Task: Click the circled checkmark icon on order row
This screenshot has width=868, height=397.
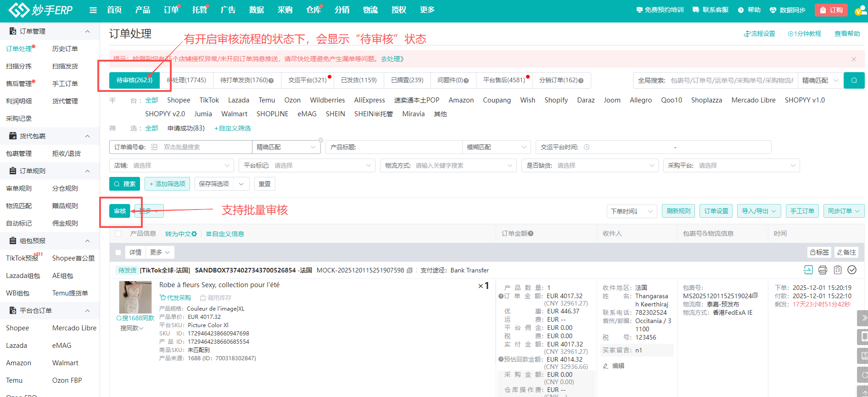Action: (x=852, y=270)
